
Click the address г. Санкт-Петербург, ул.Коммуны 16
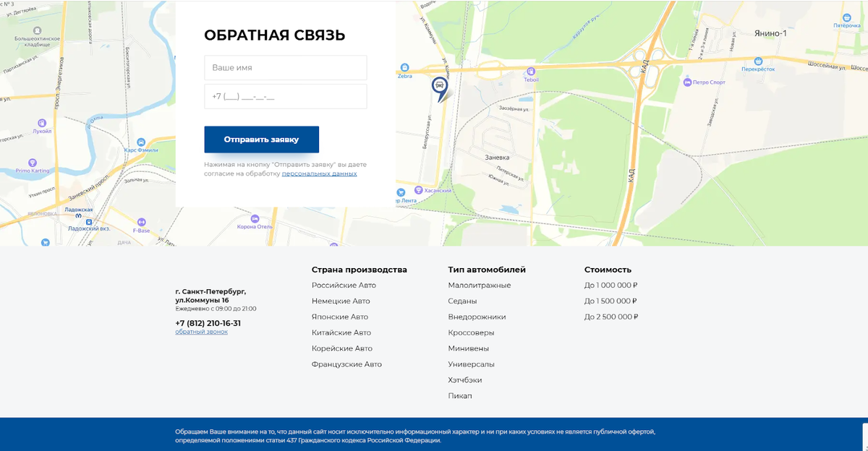[210, 296]
